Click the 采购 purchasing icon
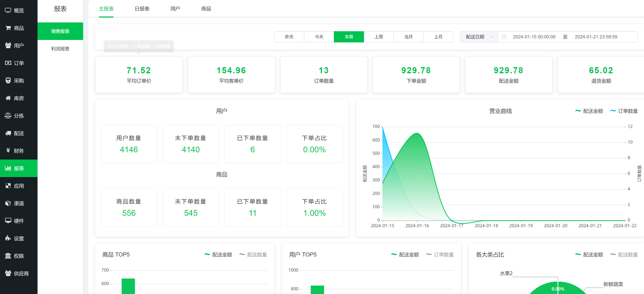The width and height of the screenshot is (644, 294). [x=8, y=80]
